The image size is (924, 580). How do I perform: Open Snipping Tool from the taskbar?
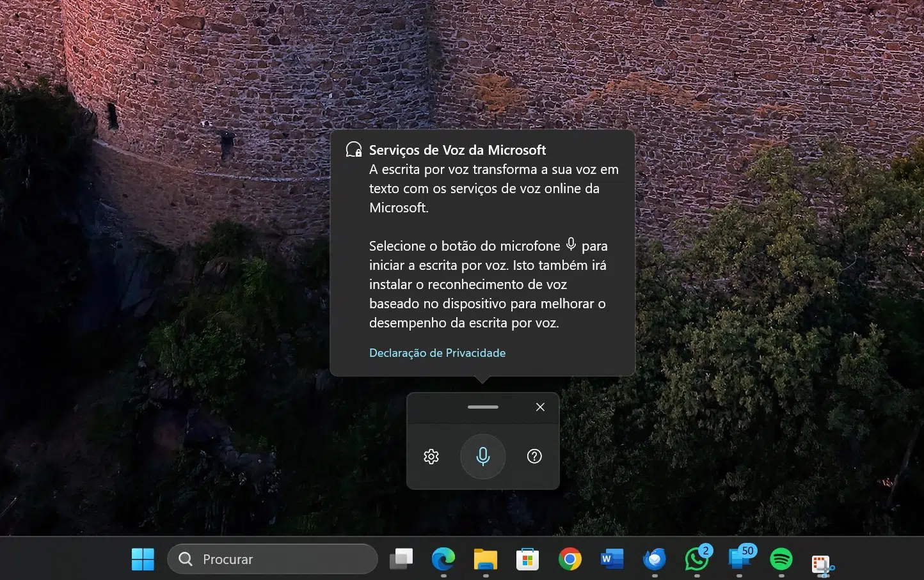coord(823,565)
